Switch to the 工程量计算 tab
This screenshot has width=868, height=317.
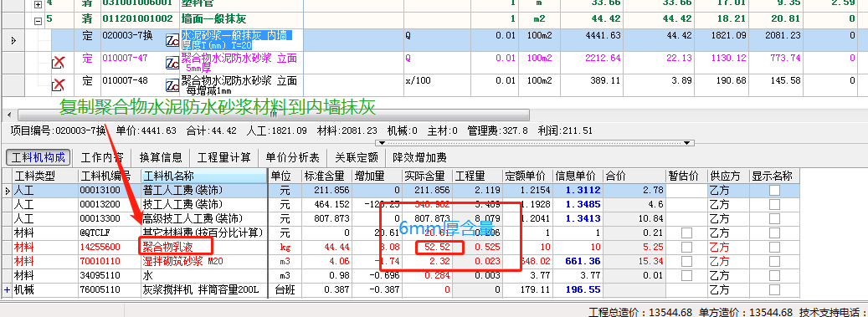[224, 158]
